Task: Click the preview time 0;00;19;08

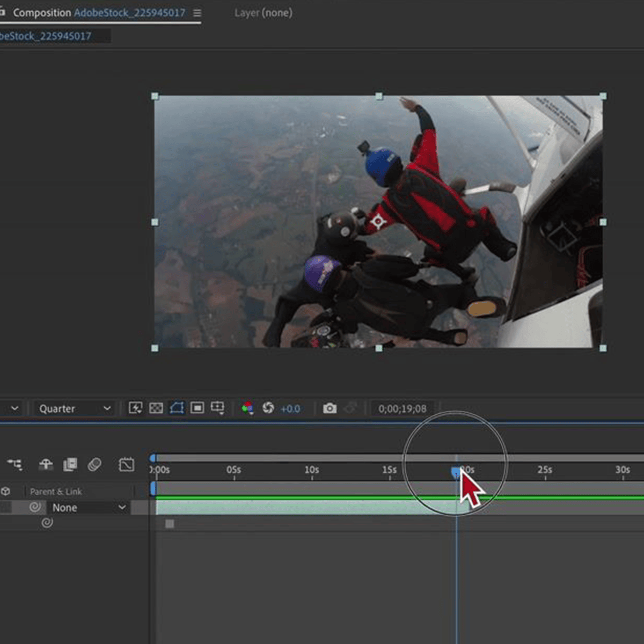Action: click(x=402, y=409)
